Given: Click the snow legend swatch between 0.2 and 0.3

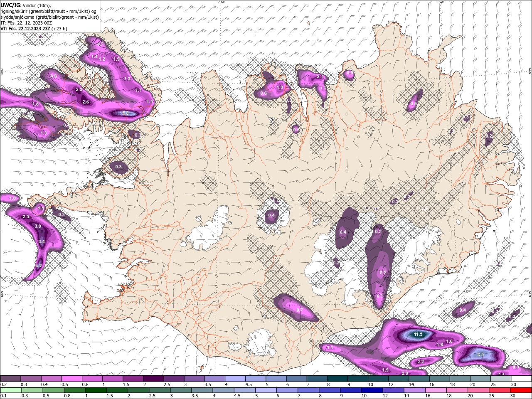Looking at the screenshot, I should pyautogui.click(x=10, y=379).
